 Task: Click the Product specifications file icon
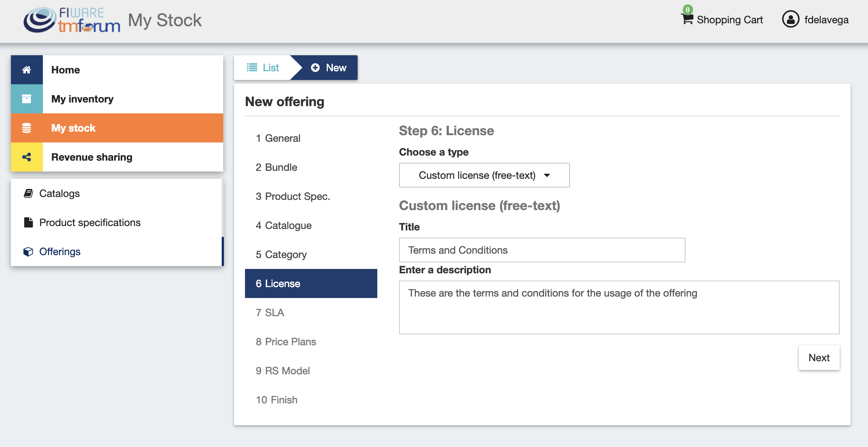(28, 222)
